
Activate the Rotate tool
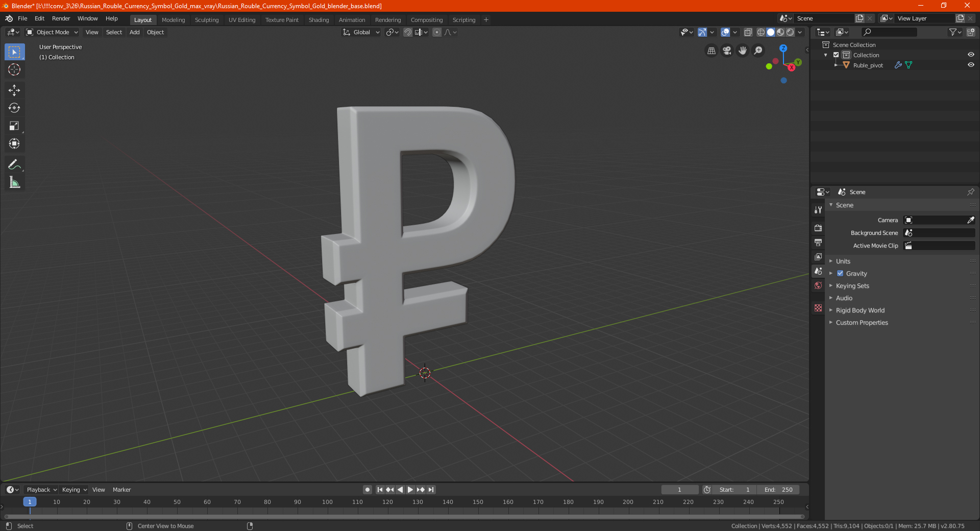14,108
